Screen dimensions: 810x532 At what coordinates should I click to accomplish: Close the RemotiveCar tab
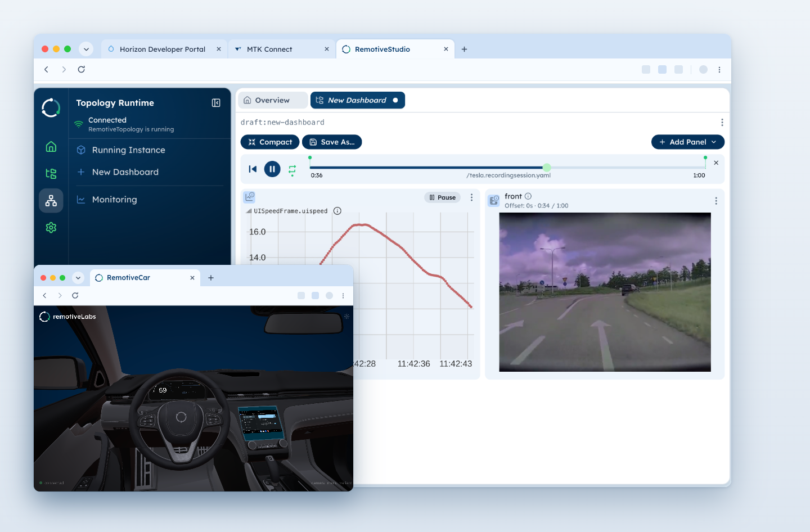click(x=192, y=278)
